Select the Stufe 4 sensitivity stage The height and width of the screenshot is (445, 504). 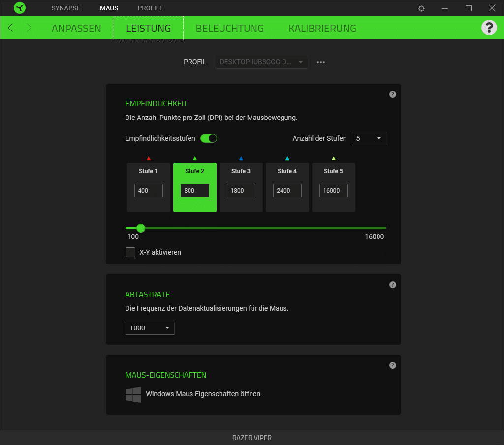pos(287,172)
